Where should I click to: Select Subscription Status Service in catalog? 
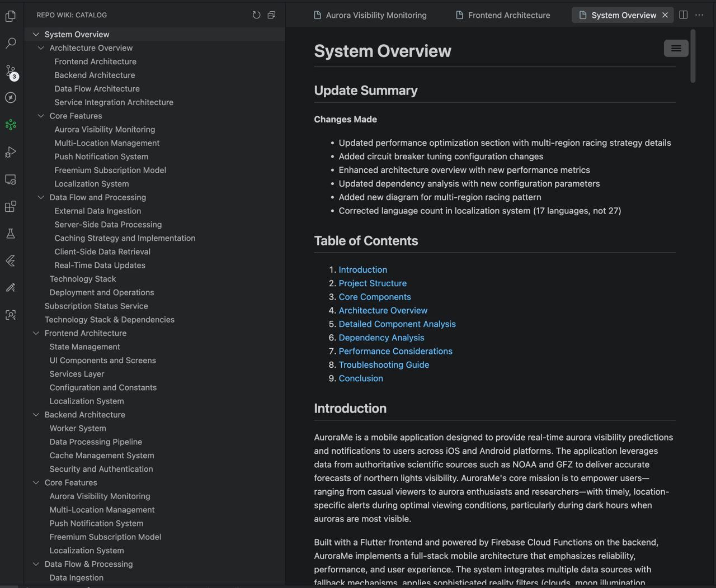point(96,306)
